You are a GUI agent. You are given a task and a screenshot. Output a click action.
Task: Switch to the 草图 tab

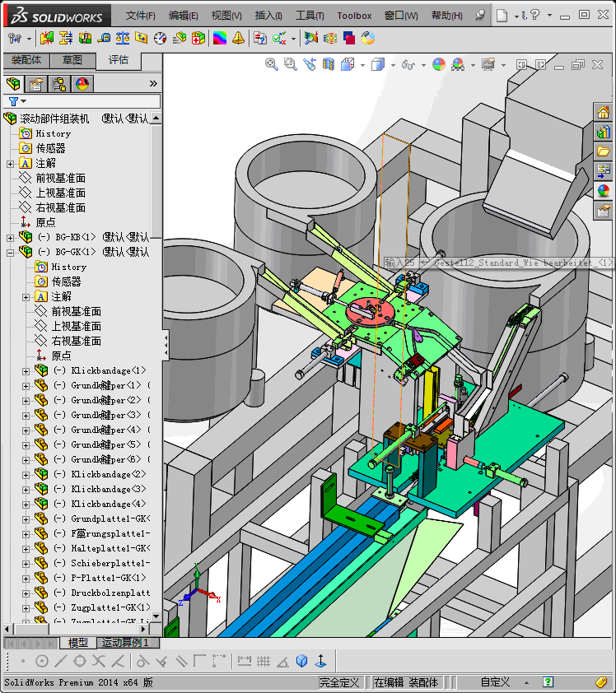[x=72, y=60]
